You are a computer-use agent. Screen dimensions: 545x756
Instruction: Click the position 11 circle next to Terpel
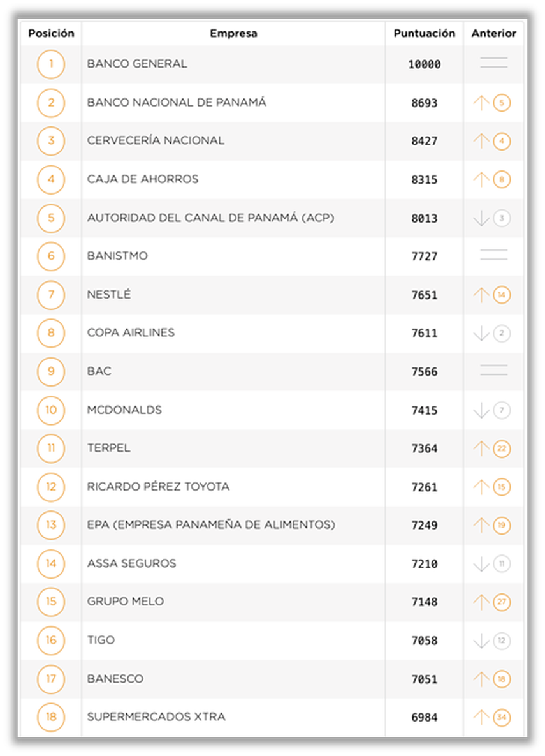(51, 448)
